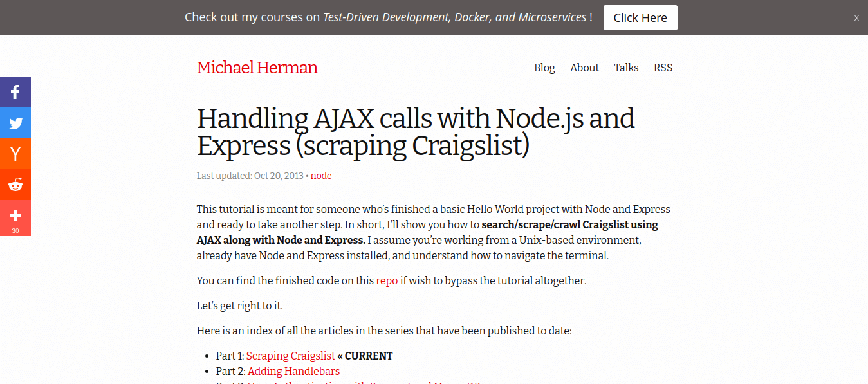Click the article headline about AJAX calls
The width and height of the screenshot is (868, 384).
416,132
